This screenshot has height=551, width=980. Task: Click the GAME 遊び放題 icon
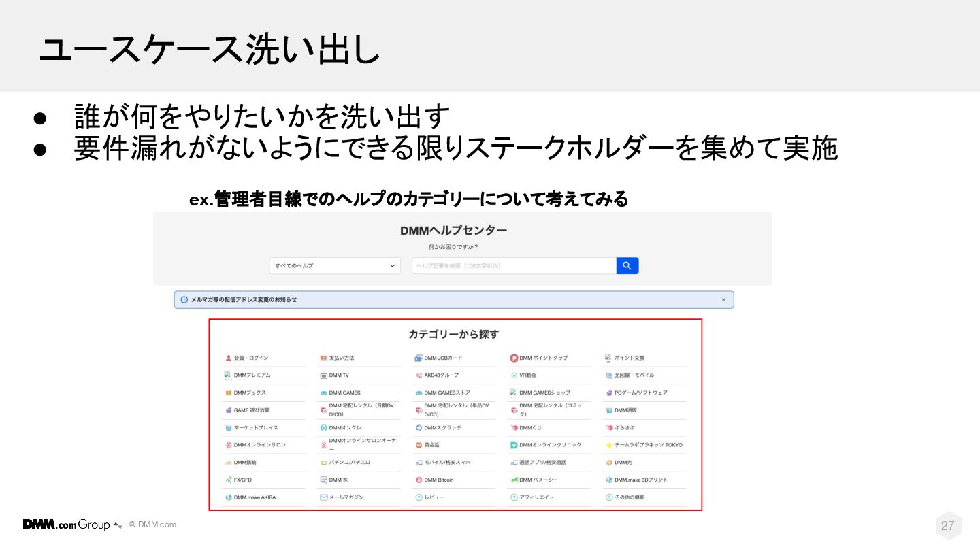(x=229, y=410)
